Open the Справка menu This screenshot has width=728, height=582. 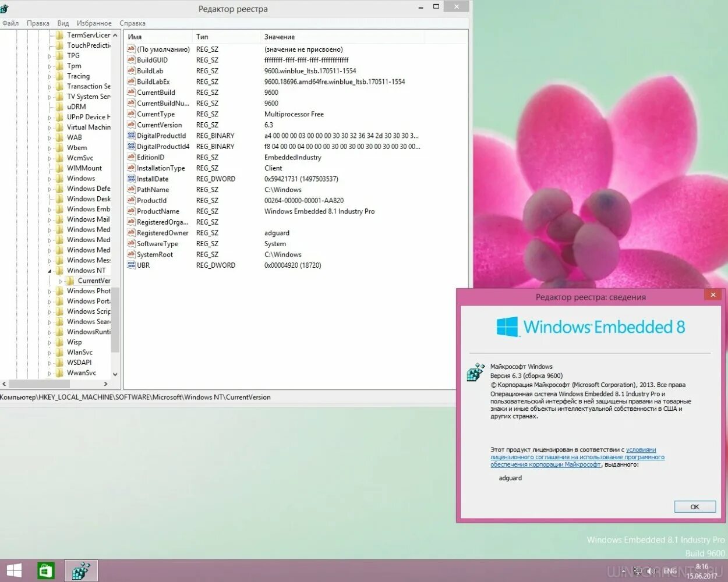[x=132, y=23]
